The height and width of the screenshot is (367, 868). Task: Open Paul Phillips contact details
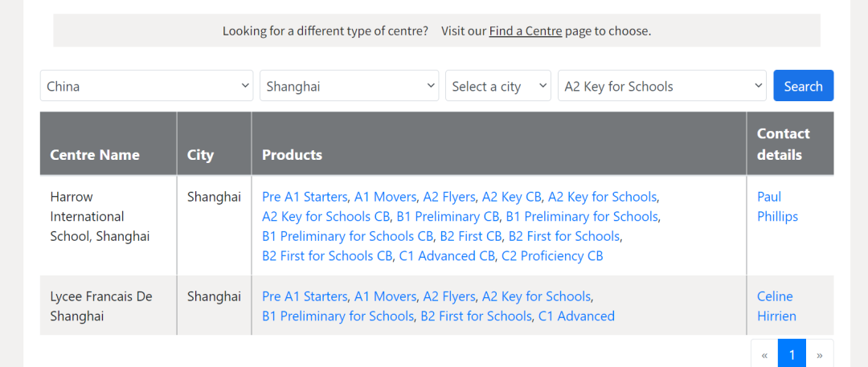(778, 206)
